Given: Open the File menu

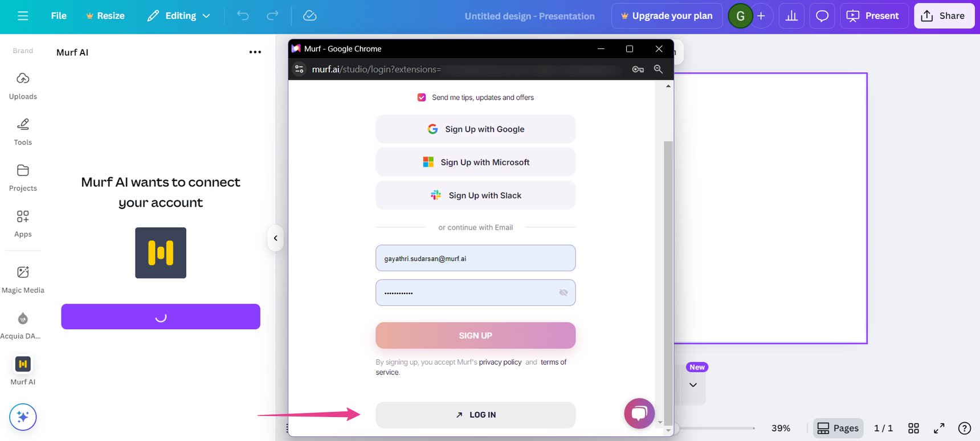Looking at the screenshot, I should pyautogui.click(x=59, y=16).
